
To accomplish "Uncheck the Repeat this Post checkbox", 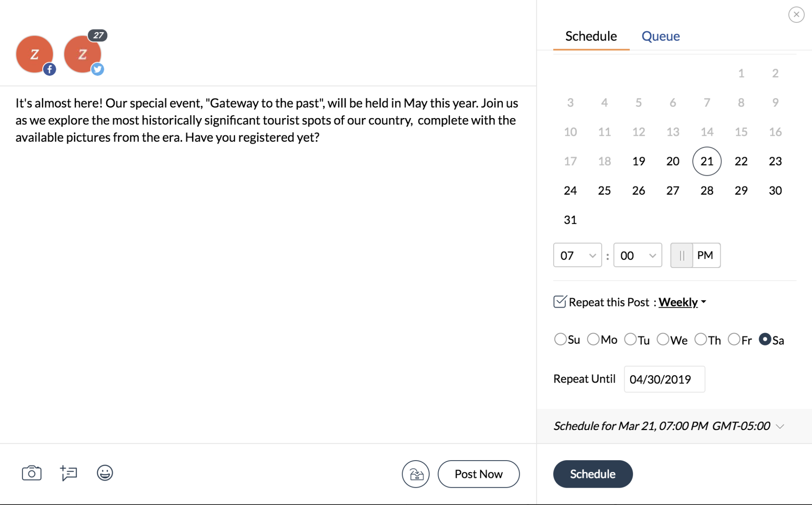I will [560, 302].
